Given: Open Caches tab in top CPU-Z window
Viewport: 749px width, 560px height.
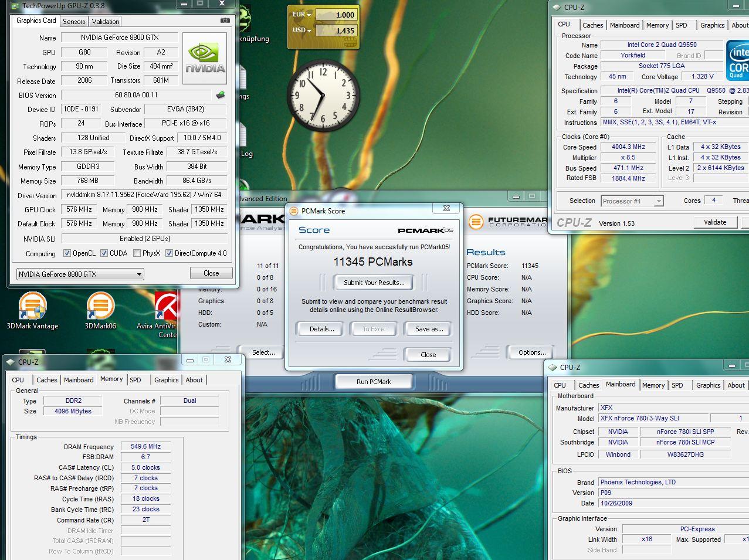Looking at the screenshot, I should tap(592, 25).
